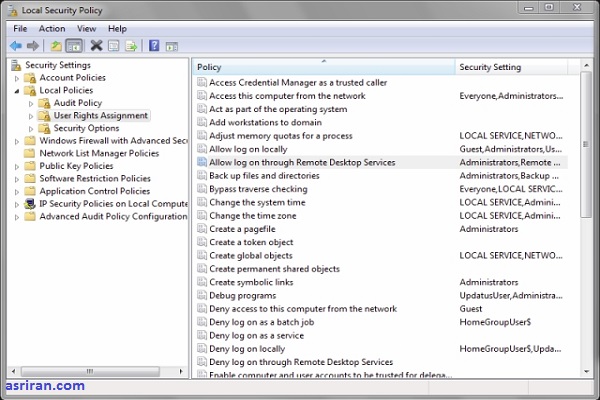This screenshot has width=600, height=400.
Task: Collapse the Local Policies tree node
Action: (17, 91)
